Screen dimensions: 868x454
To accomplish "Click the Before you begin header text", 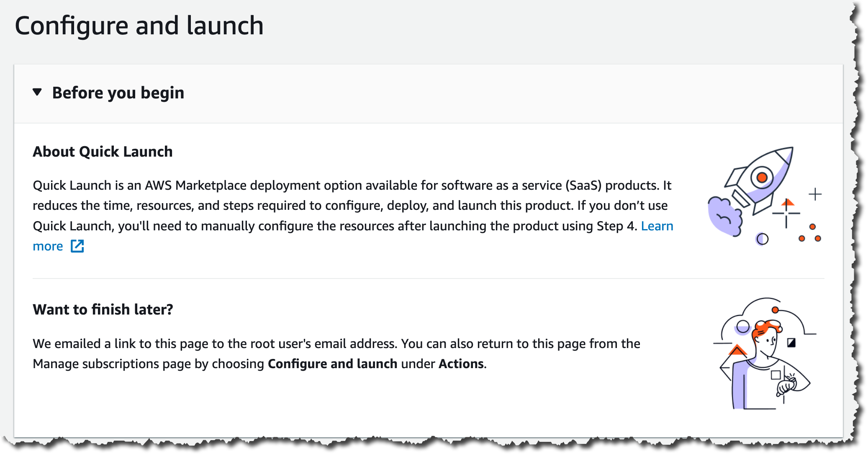I will pos(118,93).
